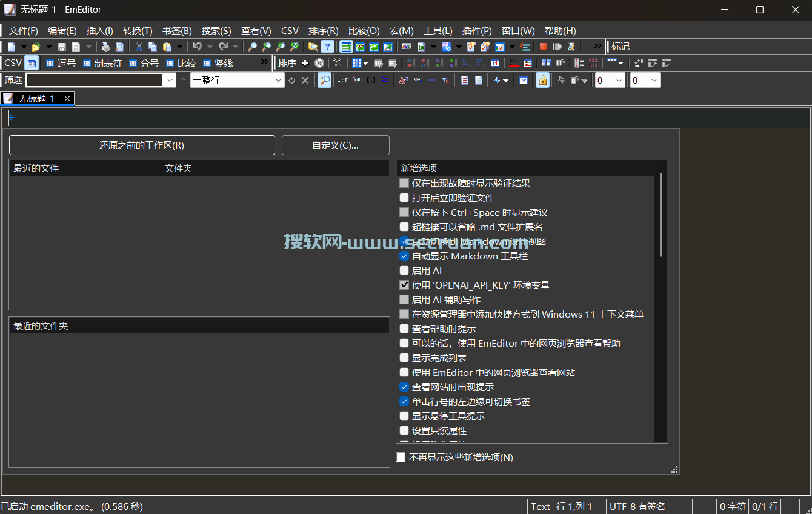
Task: Enable 显示悬停工具提示 checkbox
Action: [x=404, y=416]
